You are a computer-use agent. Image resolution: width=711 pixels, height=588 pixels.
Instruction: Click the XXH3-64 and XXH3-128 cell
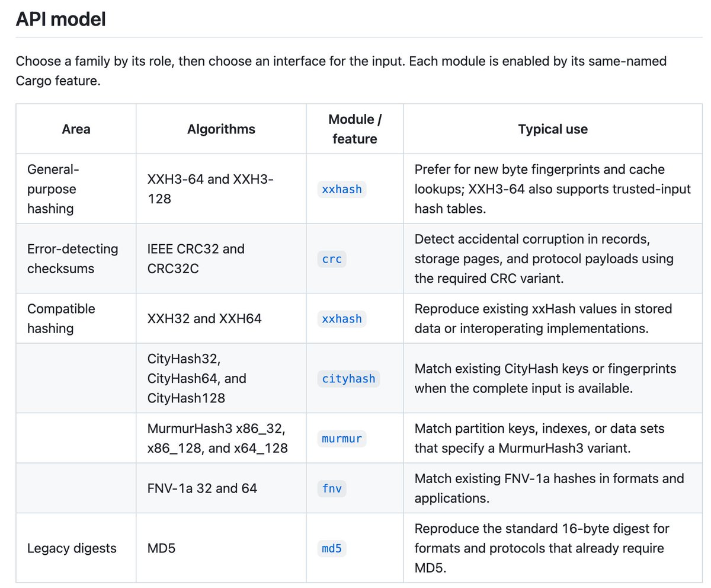pos(221,189)
